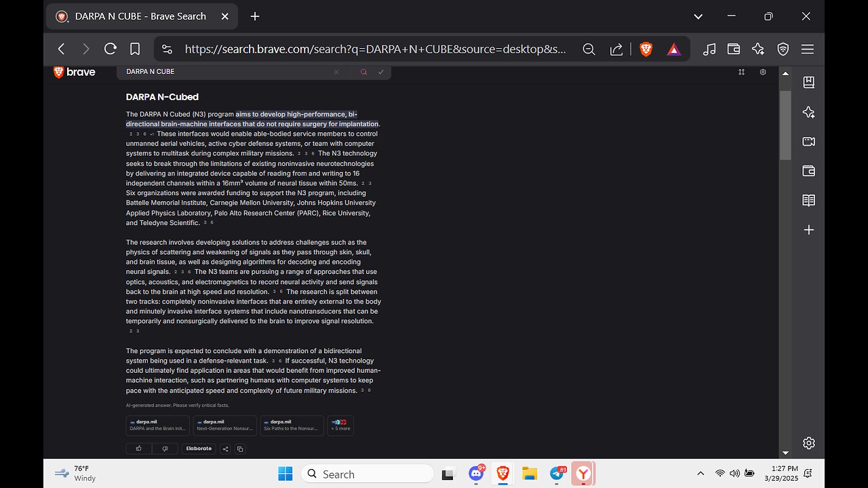
Task: Open Windows Start menu
Action: tap(285, 474)
